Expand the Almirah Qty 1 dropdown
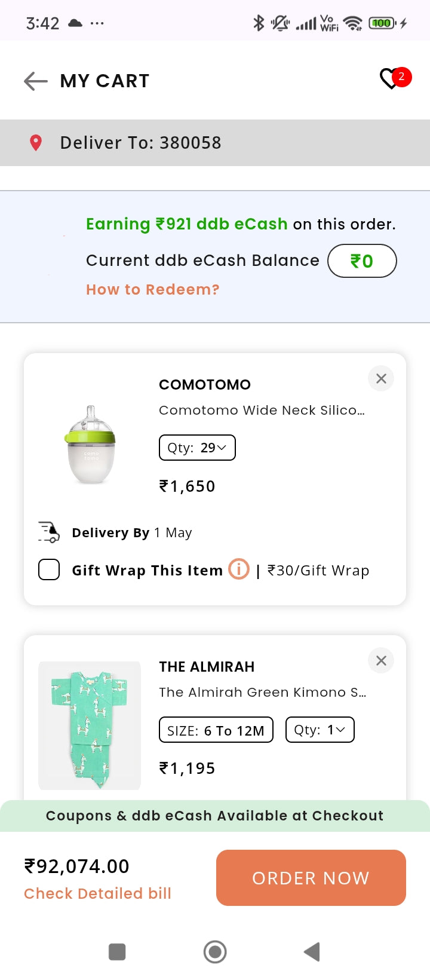 click(320, 730)
